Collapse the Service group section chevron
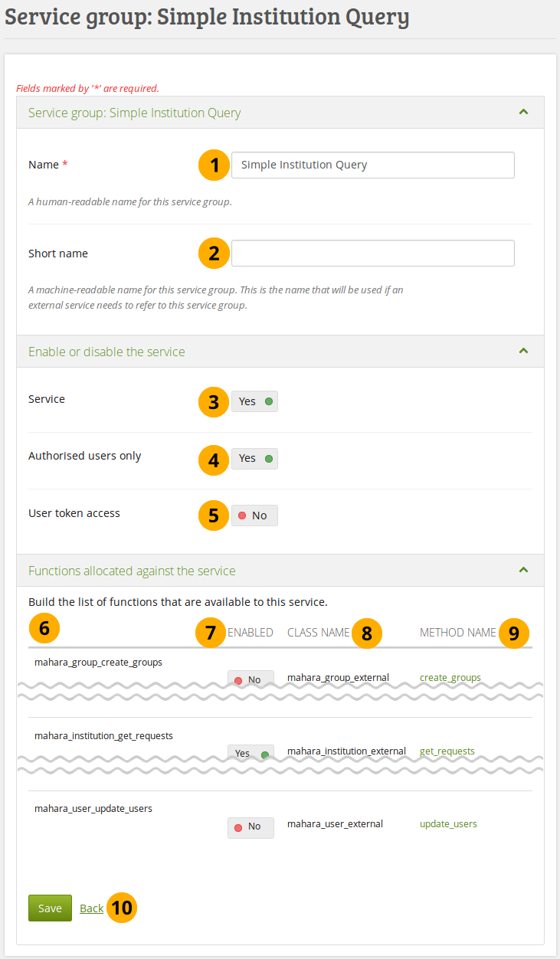 [523, 112]
